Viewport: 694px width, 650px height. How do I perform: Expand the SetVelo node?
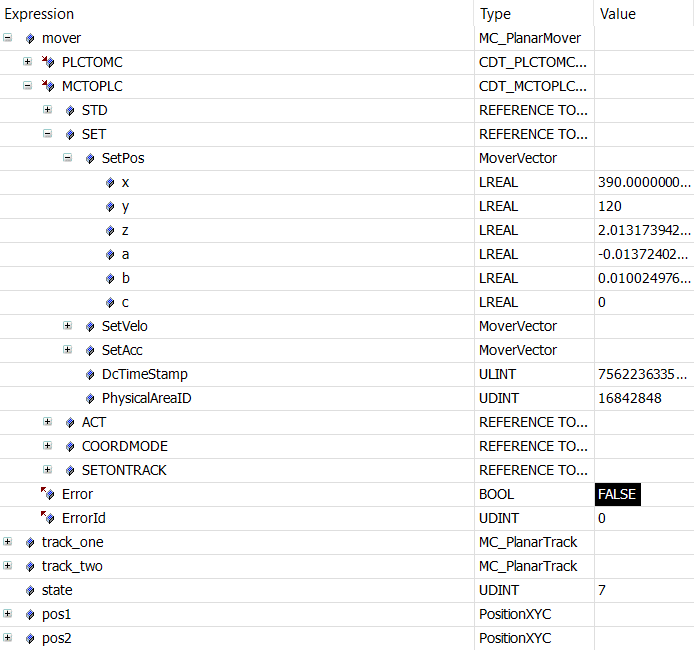pyautogui.click(x=67, y=326)
